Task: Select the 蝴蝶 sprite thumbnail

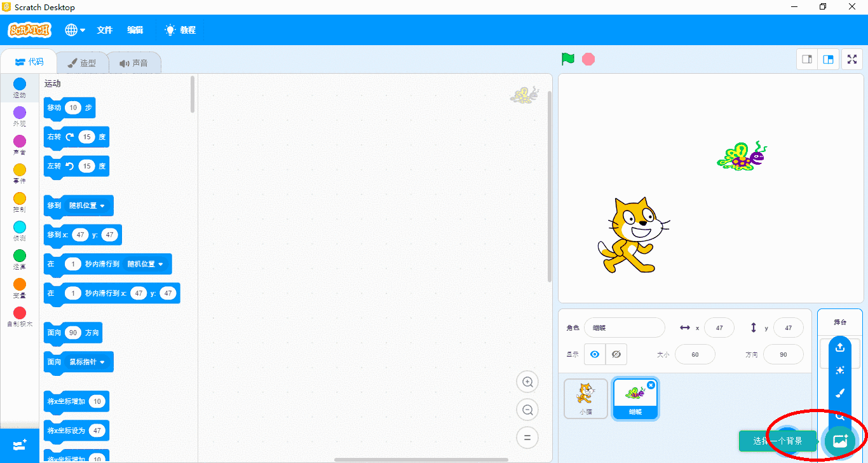Action: (635, 398)
